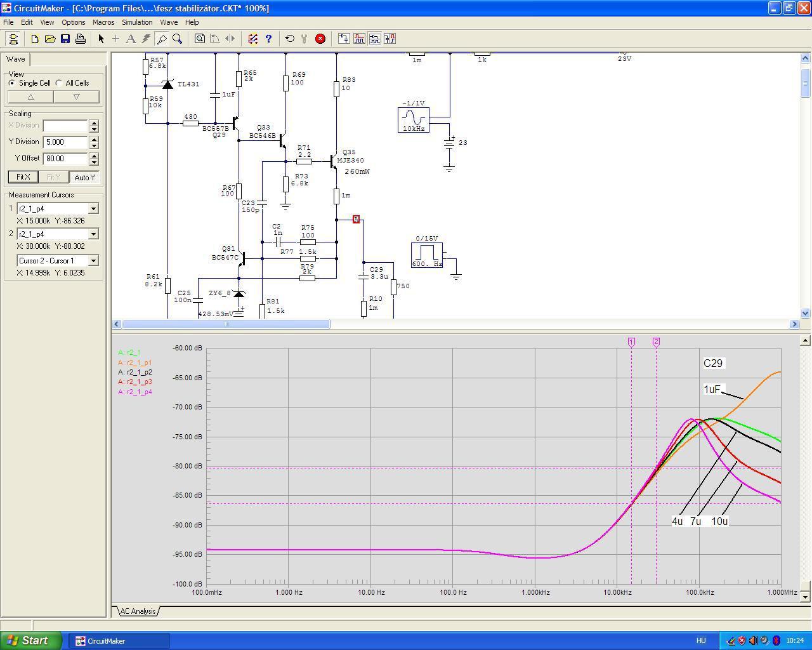812x650 pixels.
Task: Toggle the Auto Y button
Action: pyautogui.click(x=85, y=177)
